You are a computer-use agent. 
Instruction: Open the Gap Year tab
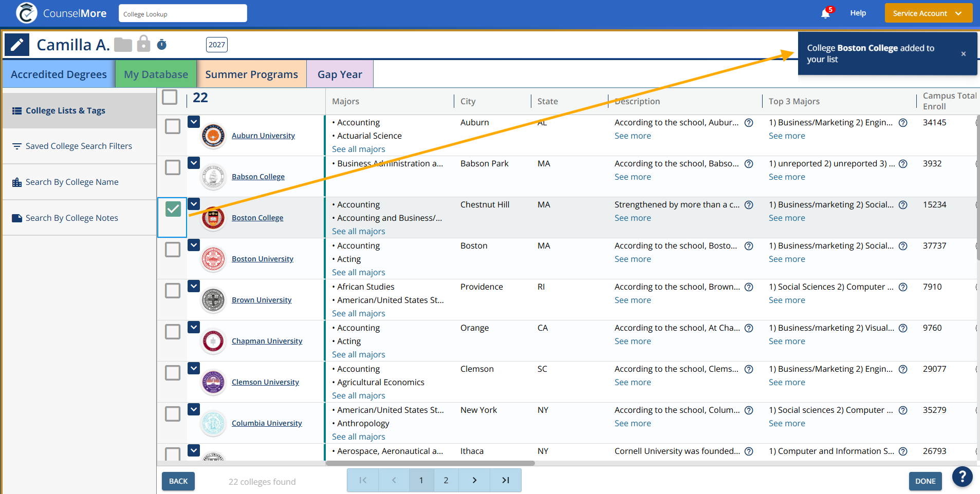click(x=340, y=74)
